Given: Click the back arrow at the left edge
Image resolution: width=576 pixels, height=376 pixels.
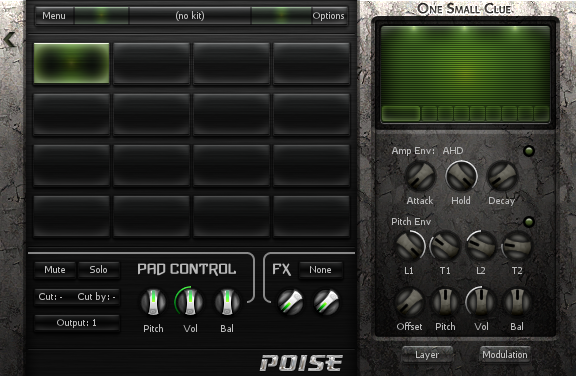Looking at the screenshot, I should tap(10, 39).
